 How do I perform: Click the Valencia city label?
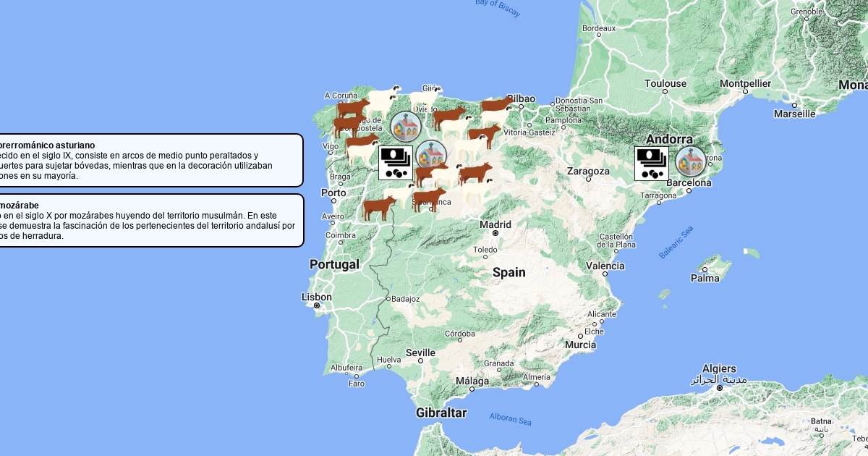pos(605,266)
